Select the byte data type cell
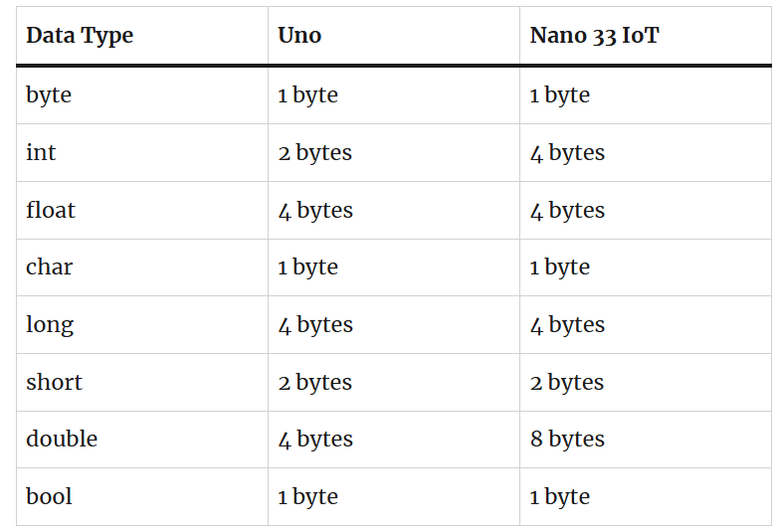Image resolution: width=777 pixels, height=532 pixels. pos(49,95)
